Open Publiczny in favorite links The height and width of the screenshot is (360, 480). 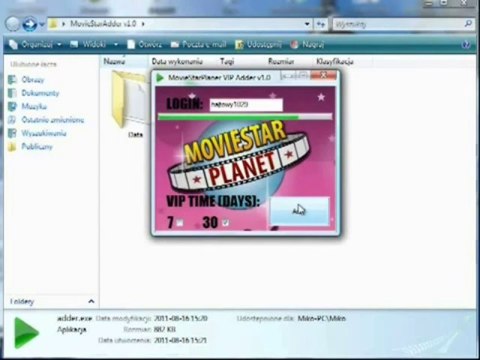(37, 147)
